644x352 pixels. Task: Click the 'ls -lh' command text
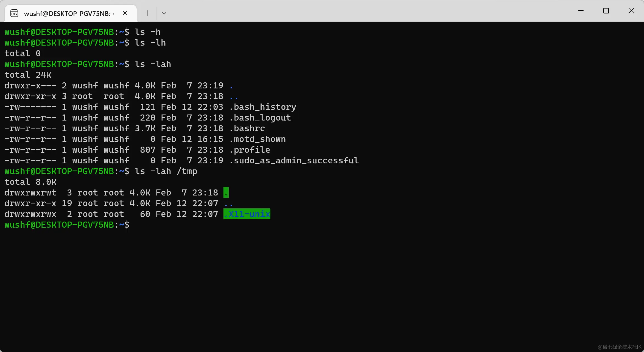(150, 43)
